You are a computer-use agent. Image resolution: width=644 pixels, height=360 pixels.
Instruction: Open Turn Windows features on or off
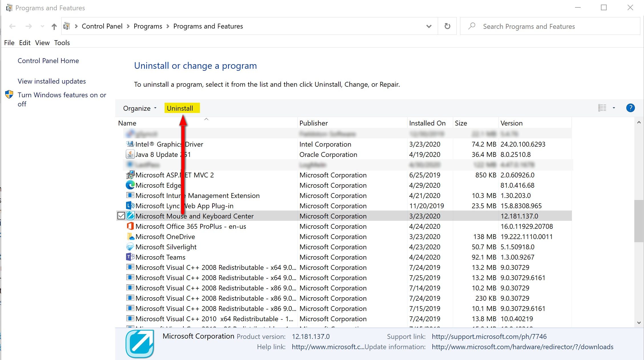(62, 99)
